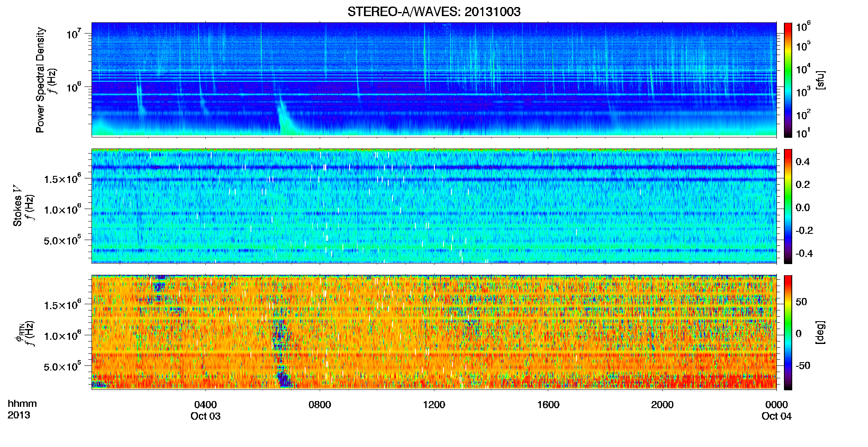Click the 0 label on the degrees color bar
The width and height of the screenshot is (868, 447).
click(x=799, y=334)
